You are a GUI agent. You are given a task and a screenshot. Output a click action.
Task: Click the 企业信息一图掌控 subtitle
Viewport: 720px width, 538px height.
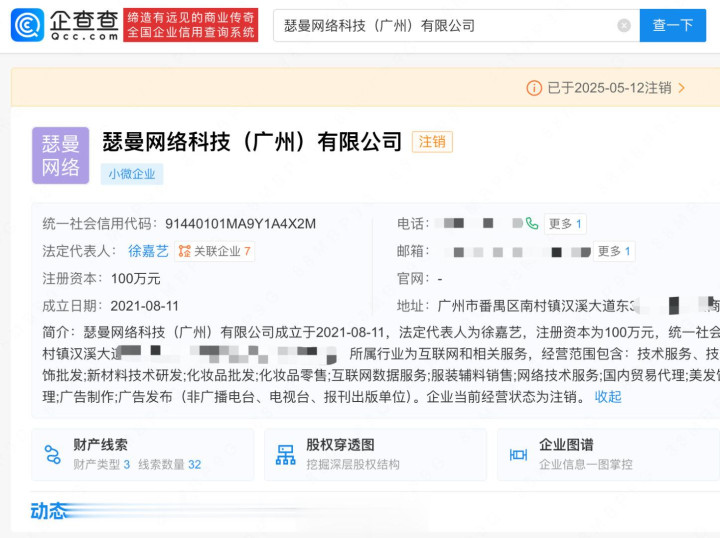[x=585, y=465]
